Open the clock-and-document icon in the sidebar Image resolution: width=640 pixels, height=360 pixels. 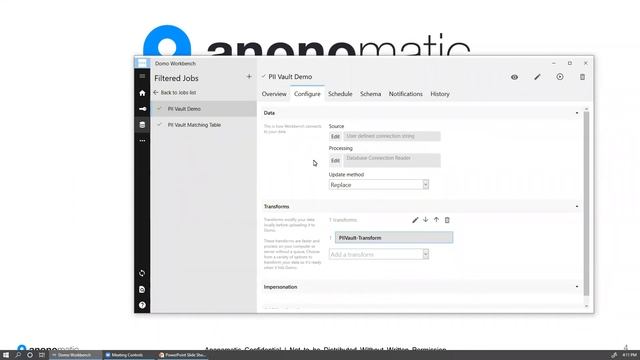pos(142,289)
